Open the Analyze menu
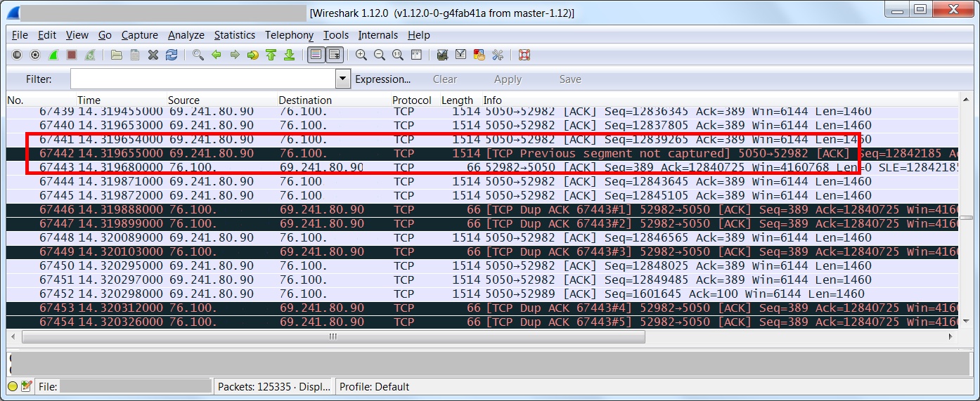The width and height of the screenshot is (980, 401). 186,35
